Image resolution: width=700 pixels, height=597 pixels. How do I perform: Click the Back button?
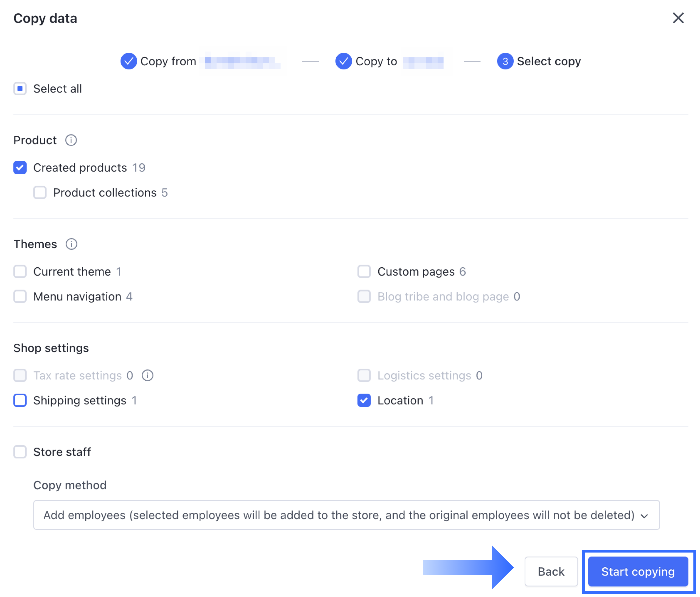coord(551,572)
